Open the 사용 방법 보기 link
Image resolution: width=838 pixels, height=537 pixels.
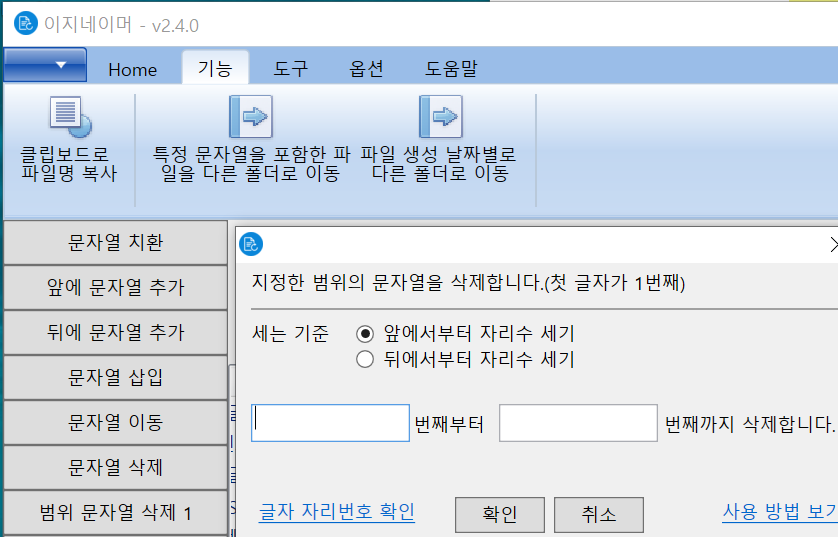[x=780, y=511]
